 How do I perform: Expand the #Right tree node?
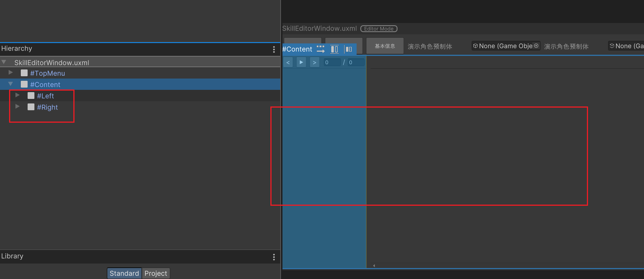(x=17, y=106)
